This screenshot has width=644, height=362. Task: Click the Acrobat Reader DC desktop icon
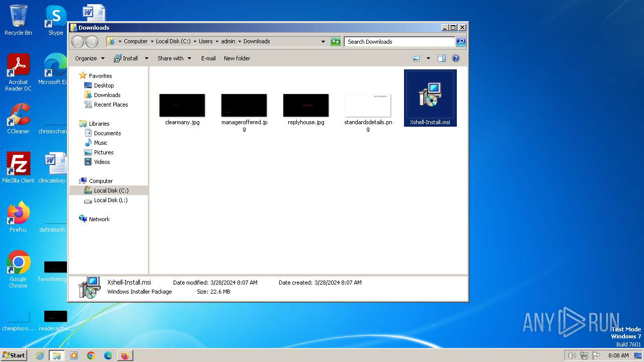coord(18,72)
